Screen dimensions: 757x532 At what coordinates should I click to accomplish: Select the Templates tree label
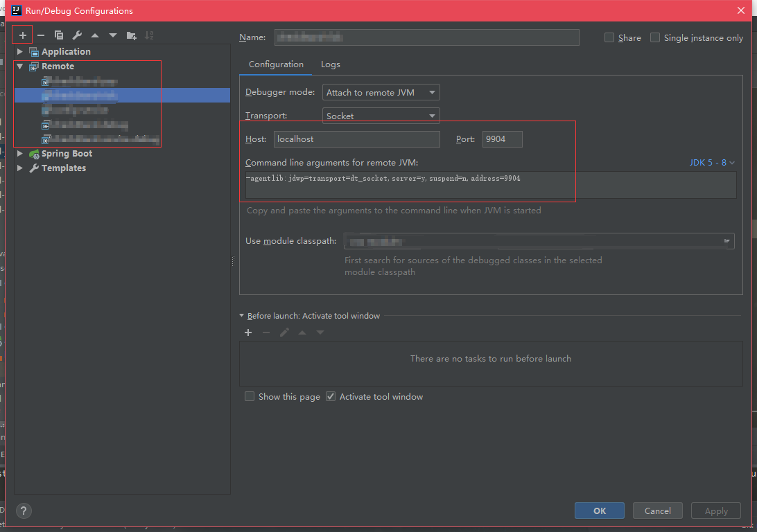64,168
